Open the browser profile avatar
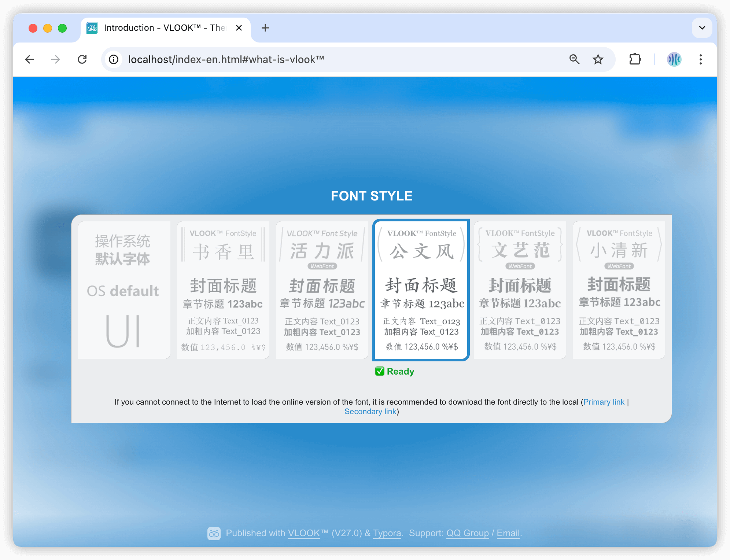Viewport: 730px width, 560px height. [x=674, y=59]
